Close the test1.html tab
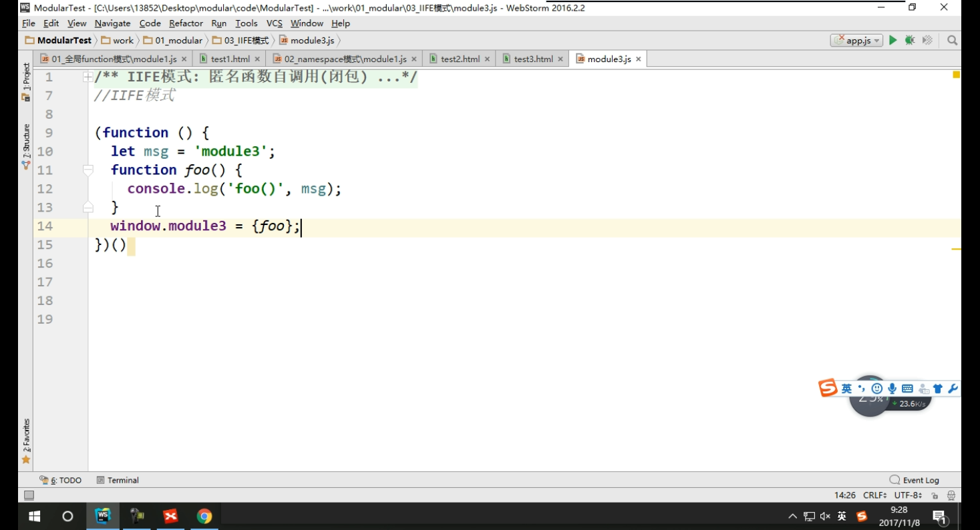980x530 pixels. tap(257, 59)
